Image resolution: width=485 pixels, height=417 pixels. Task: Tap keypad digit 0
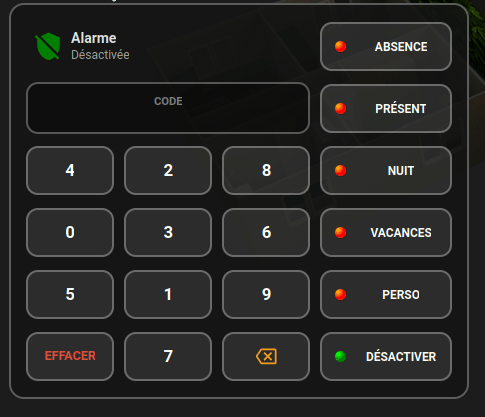(70, 232)
